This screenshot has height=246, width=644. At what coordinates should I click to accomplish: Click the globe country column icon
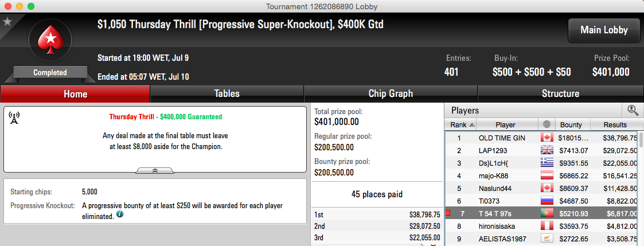pos(547,125)
